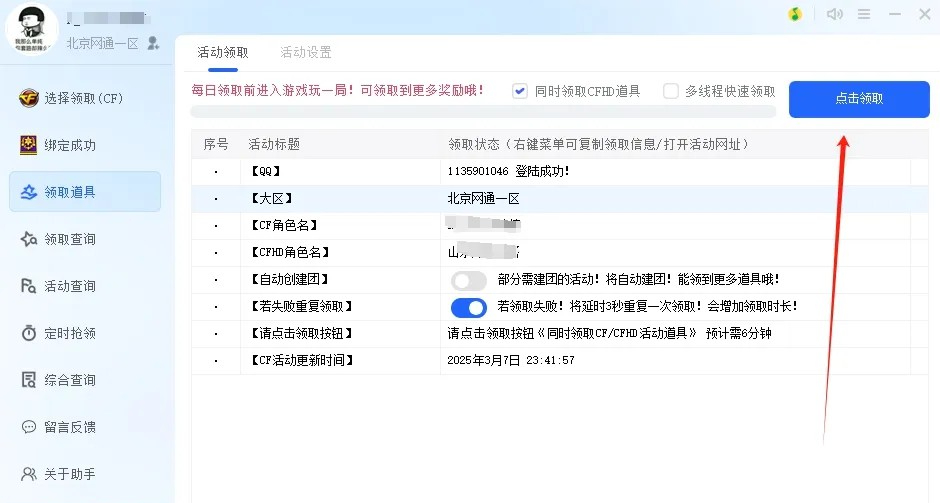Click the 2025年3月7日 23:41:57 timestamp
This screenshot has height=503, width=940.
coord(511,360)
